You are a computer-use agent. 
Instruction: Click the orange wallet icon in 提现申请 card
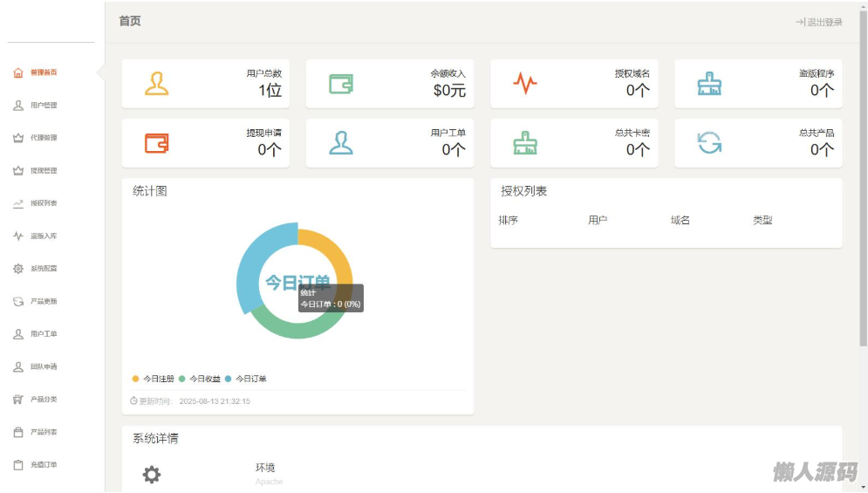(x=156, y=142)
